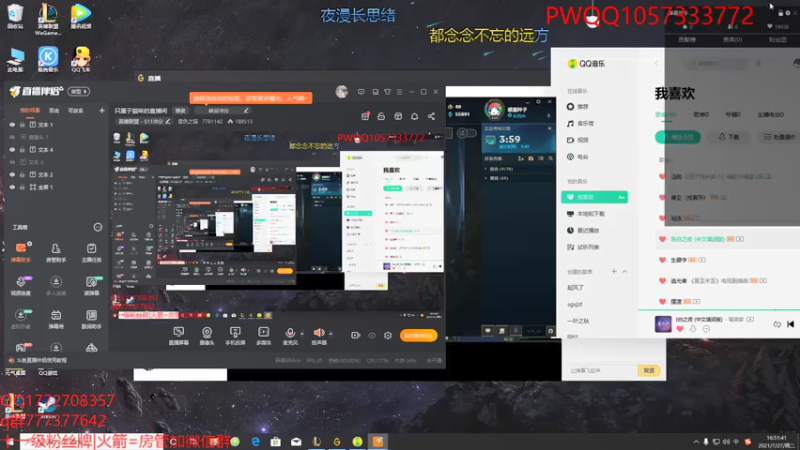Open the hamburger menu in streaming titlebar
The width and height of the screenshot is (800, 450).
[x=399, y=92]
